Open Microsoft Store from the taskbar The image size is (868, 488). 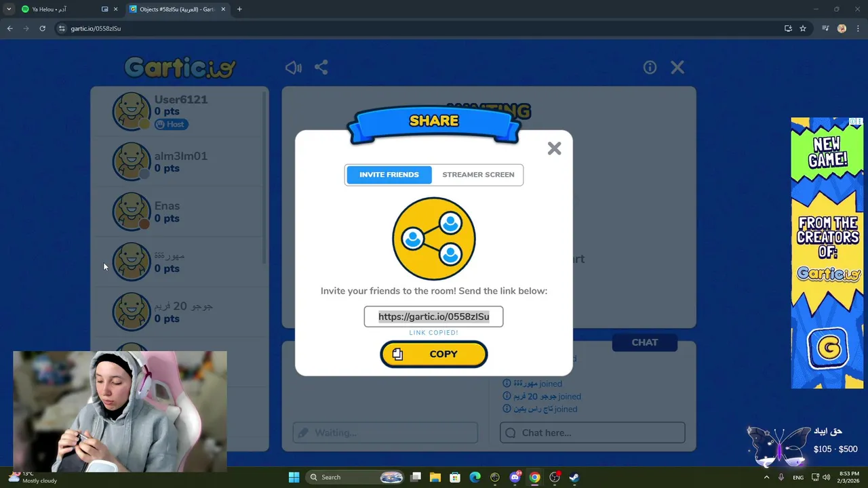point(455,477)
